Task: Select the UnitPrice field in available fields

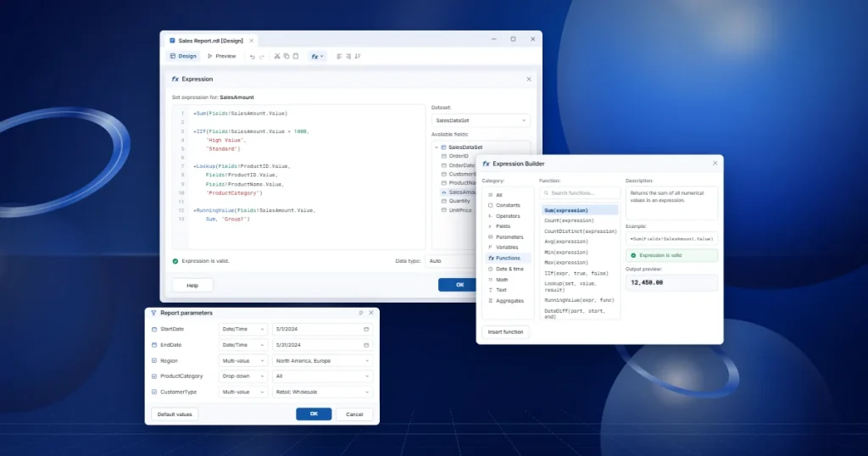Action: tap(456, 210)
